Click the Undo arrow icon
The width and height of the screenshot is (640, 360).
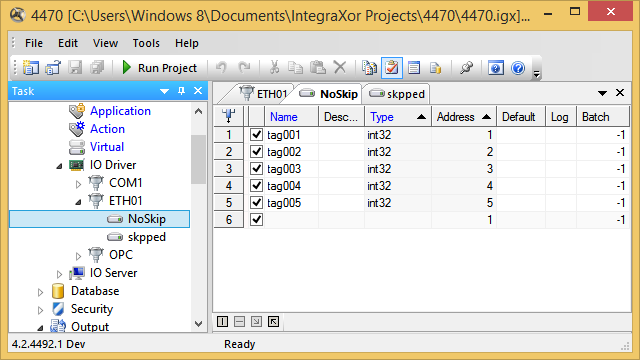pos(222,67)
